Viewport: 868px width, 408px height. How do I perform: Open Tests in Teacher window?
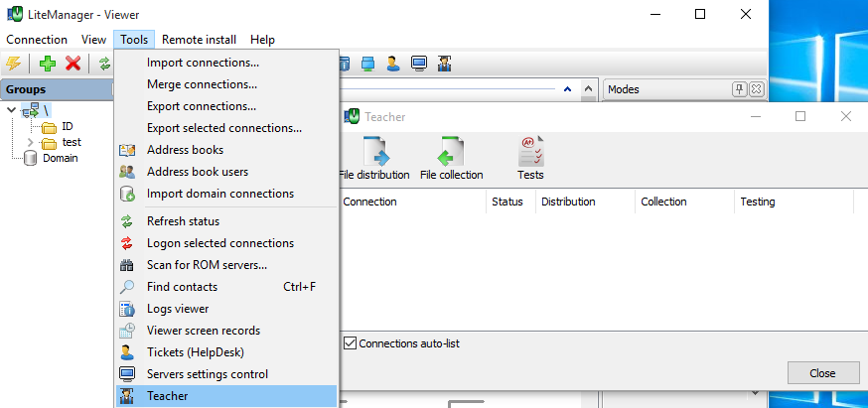point(530,158)
